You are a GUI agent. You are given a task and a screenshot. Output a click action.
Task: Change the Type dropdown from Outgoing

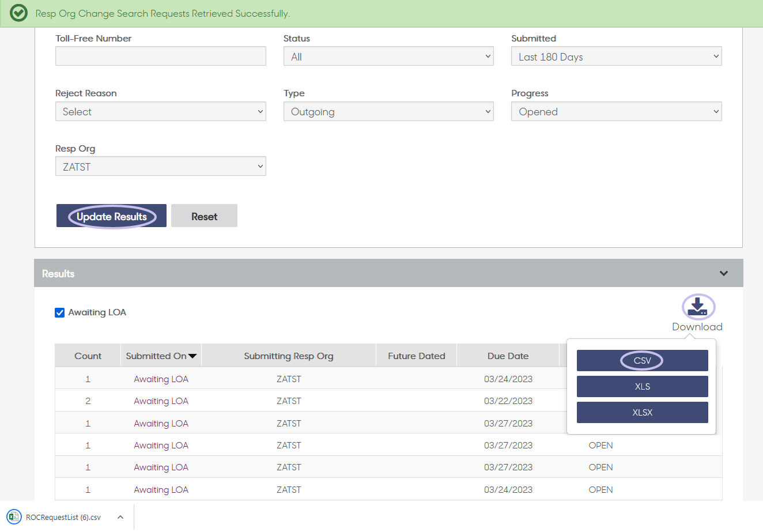coord(388,111)
